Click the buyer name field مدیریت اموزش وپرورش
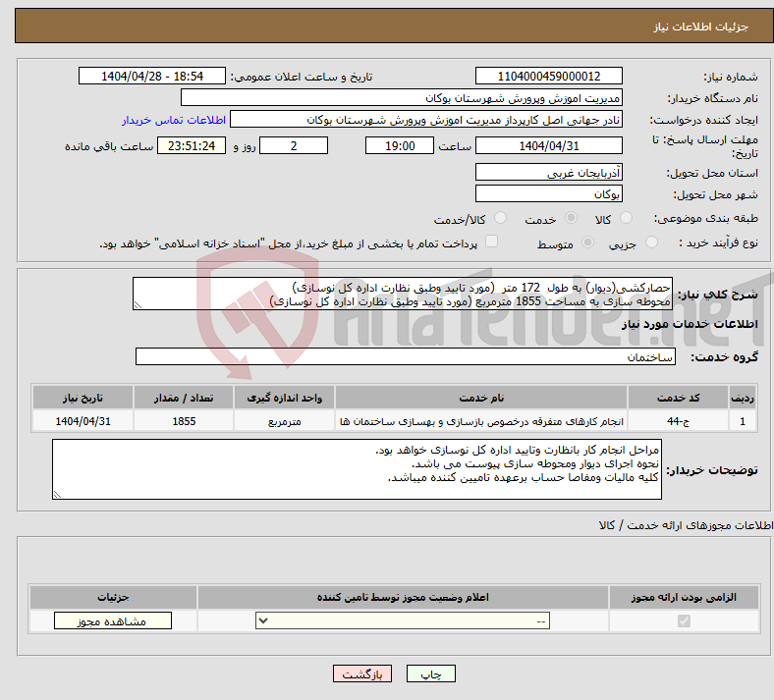The height and width of the screenshot is (700, 774). click(402, 97)
